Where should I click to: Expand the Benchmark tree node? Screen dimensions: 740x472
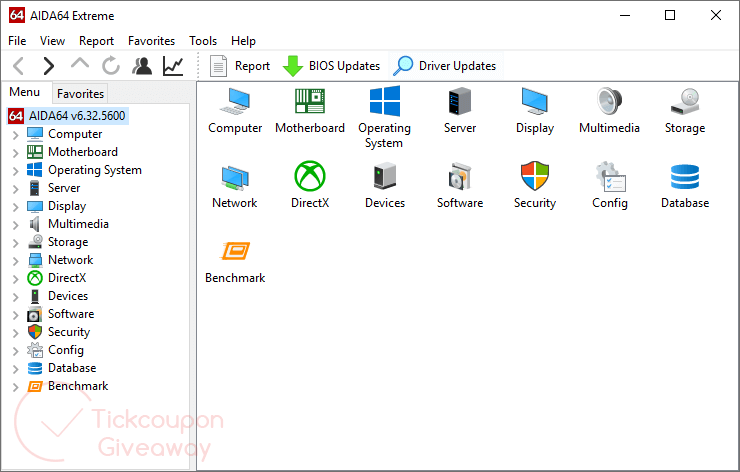pyautogui.click(x=16, y=387)
